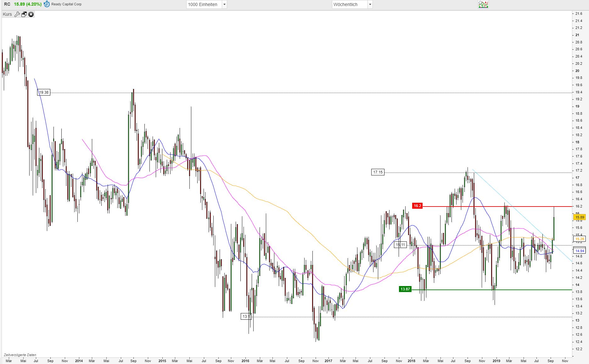
Task: Open chart settings with the wrench icon
Action: 17,14
